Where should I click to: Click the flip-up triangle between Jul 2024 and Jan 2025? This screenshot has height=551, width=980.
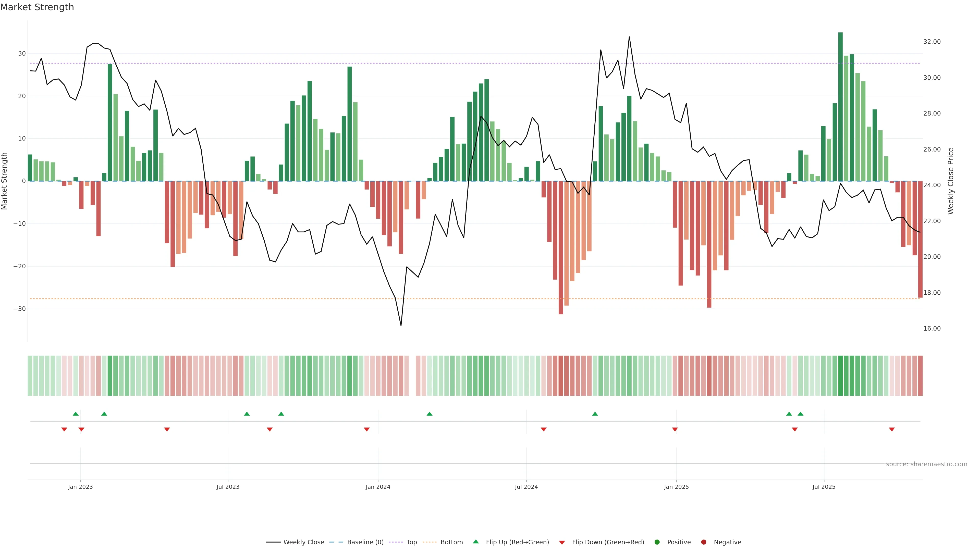click(x=595, y=414)
